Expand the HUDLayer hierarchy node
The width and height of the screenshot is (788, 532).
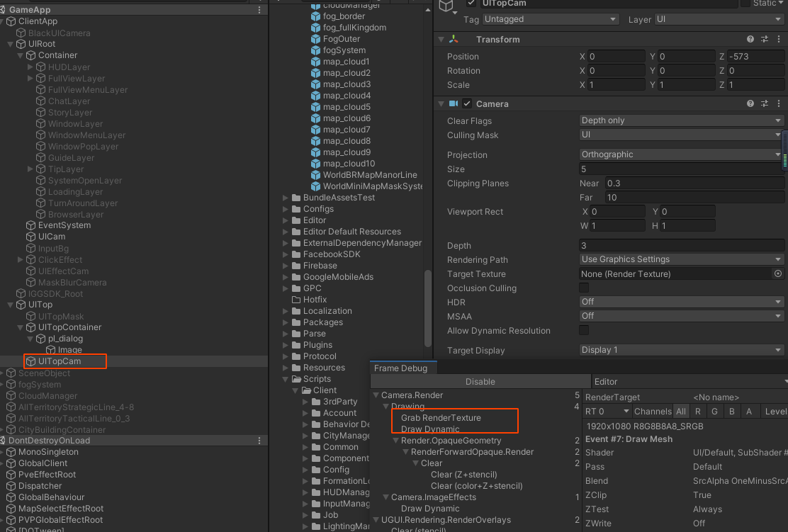(x=30, y=67)
